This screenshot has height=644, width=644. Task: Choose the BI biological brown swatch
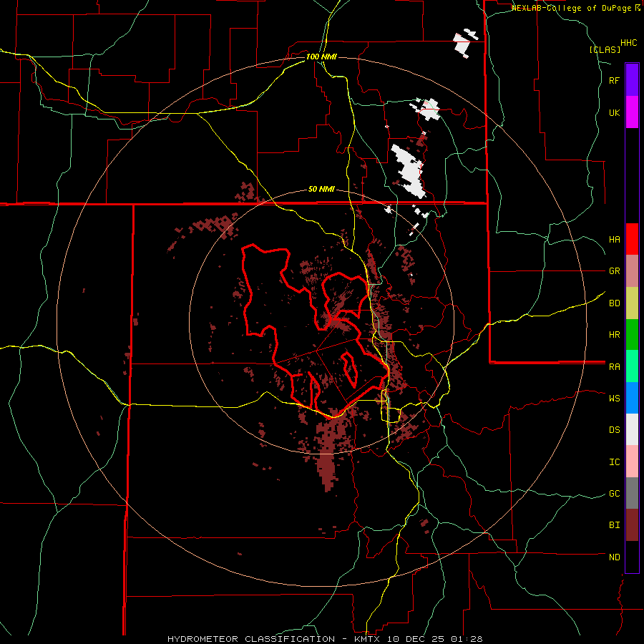click(632, 525)
